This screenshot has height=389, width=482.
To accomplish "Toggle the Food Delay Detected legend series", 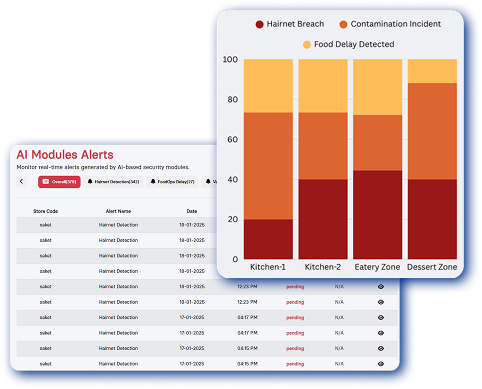I will point(349,44).
